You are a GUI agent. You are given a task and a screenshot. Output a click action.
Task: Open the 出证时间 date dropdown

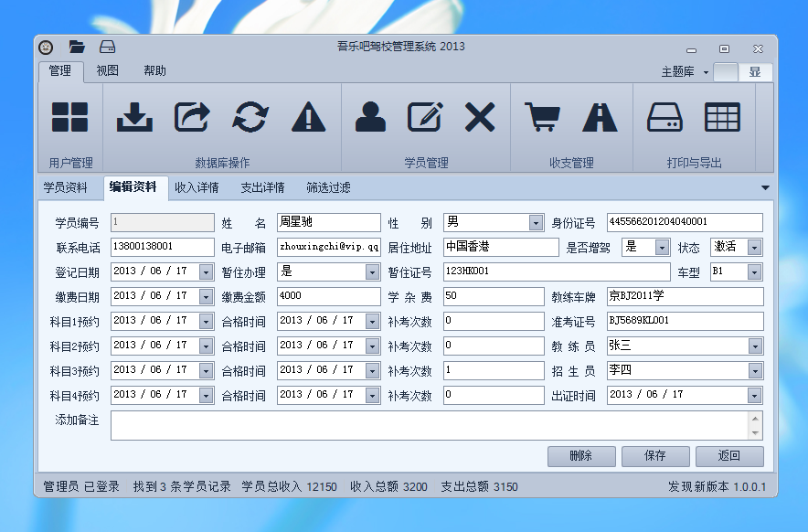(x=755, y=396)
